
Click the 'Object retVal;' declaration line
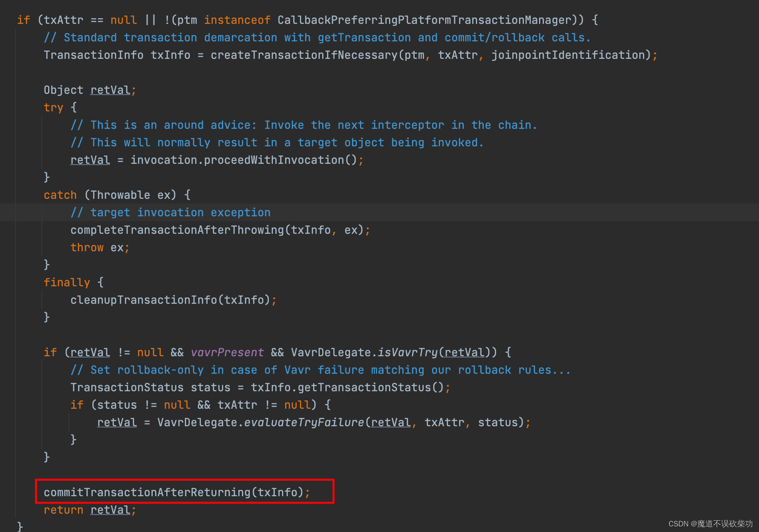click(x=90, y=90)
